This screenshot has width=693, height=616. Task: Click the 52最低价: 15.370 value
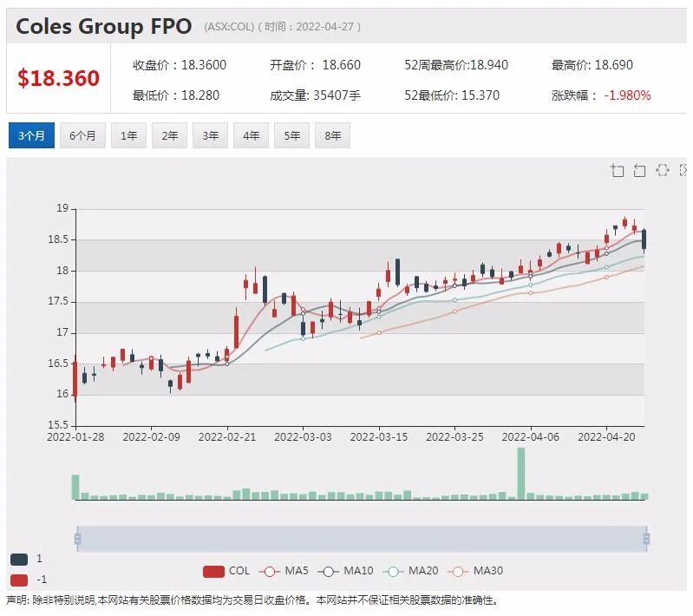point(452,95)
